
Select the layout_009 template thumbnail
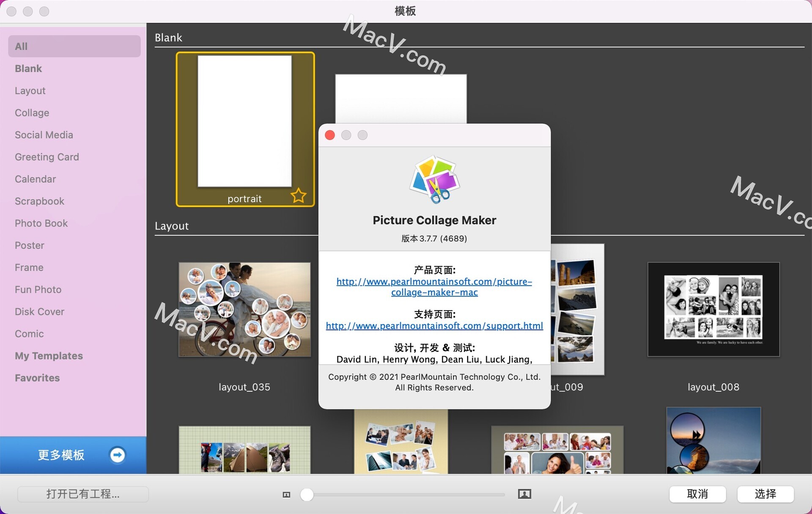(x=578, y=309)
